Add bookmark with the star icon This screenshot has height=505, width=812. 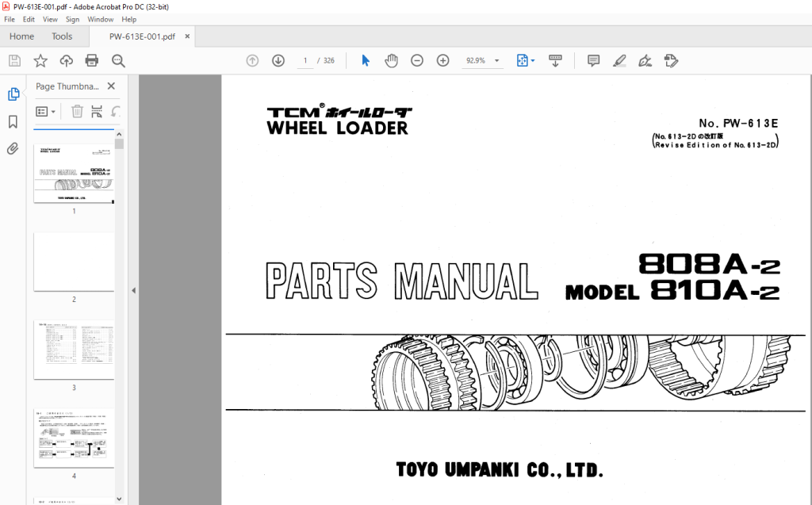(40, 60)
